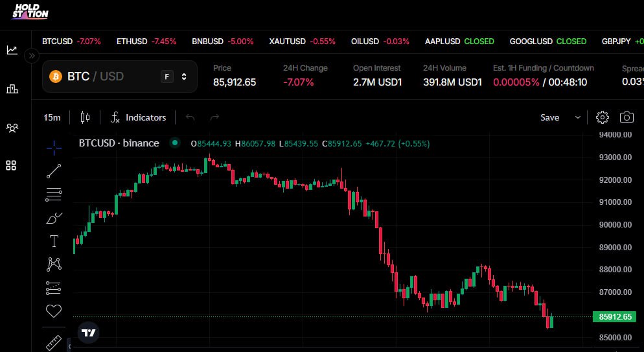Open the trading chart sidebar icon

point(12,50)
